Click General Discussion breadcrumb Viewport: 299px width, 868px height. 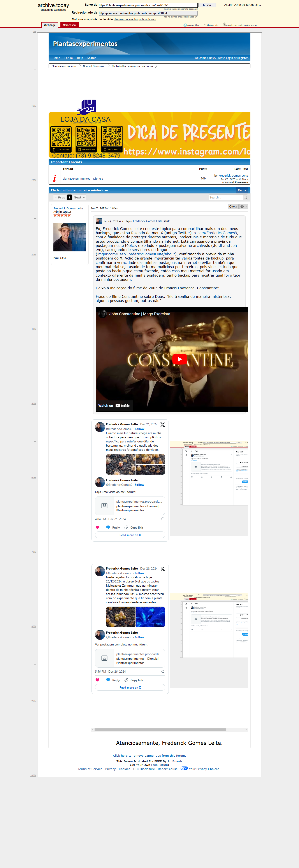tap(94, 66)
